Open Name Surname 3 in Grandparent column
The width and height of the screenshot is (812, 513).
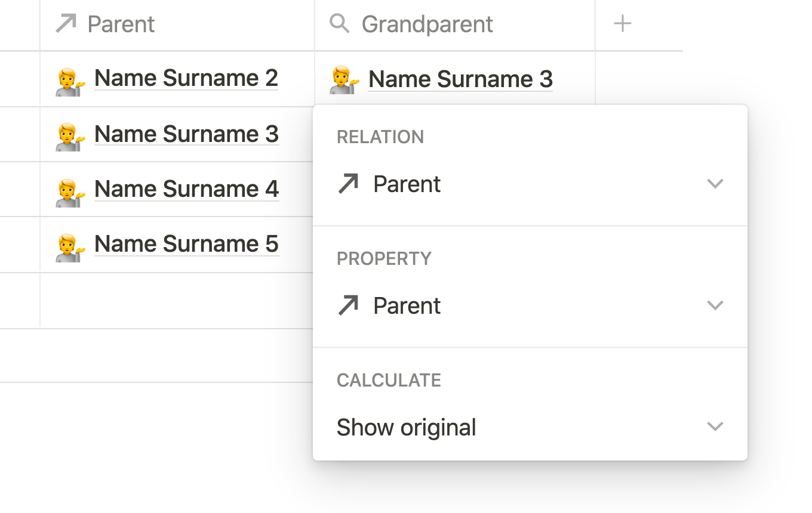(x=460, y=79)
